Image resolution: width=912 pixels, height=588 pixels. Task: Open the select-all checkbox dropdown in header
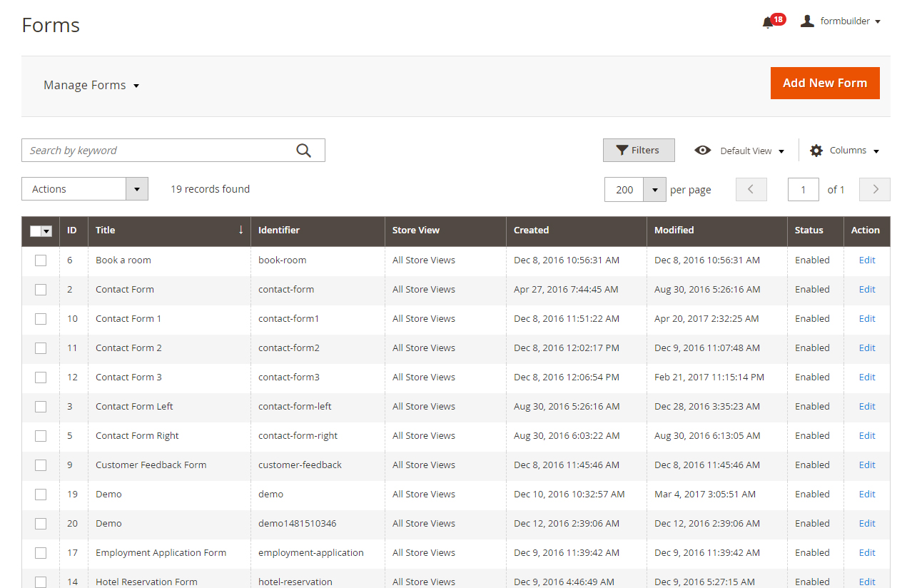(47, 231)
